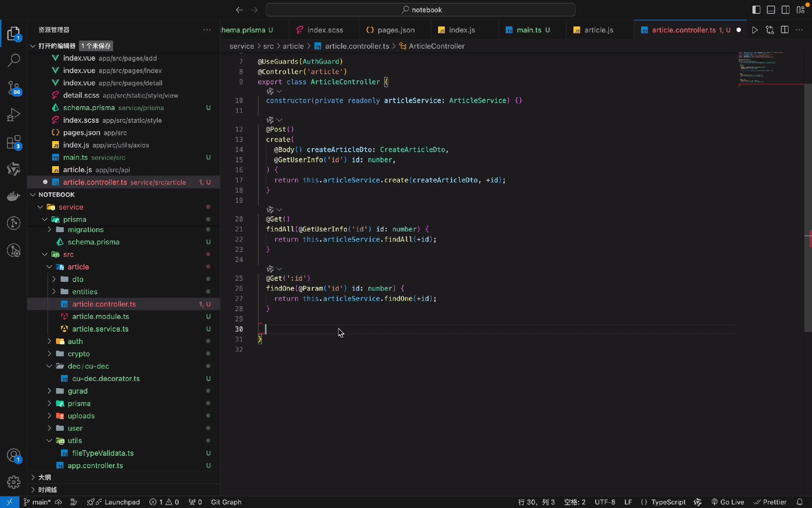Open the Manage settings gear
The image size is (812, 508).
point(14,482)
